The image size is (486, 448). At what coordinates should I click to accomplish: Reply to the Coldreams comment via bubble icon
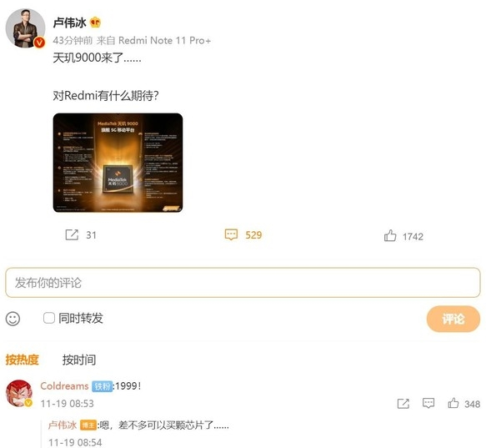(x=428, y=403)
